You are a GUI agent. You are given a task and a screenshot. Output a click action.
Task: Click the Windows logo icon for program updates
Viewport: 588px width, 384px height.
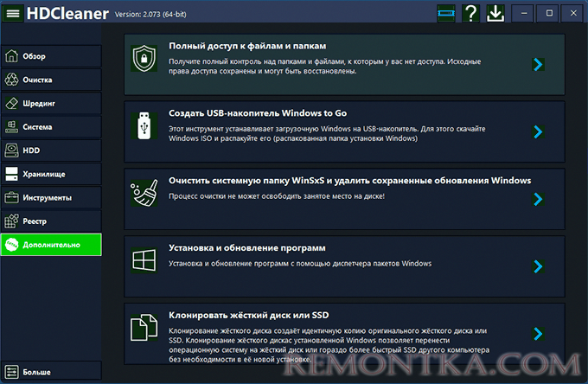(144, 260)
